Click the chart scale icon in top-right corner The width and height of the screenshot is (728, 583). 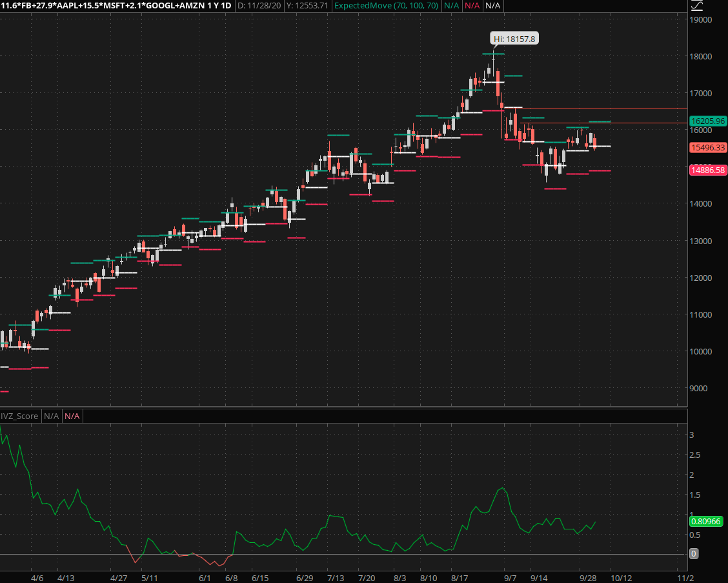[697, 6]
